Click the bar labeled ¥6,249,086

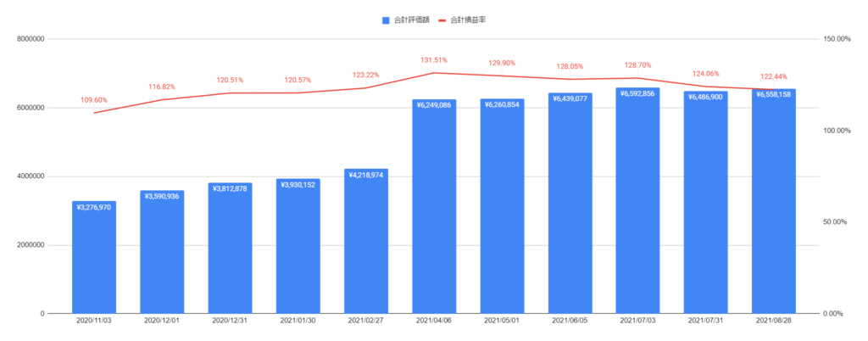[434, 206]
